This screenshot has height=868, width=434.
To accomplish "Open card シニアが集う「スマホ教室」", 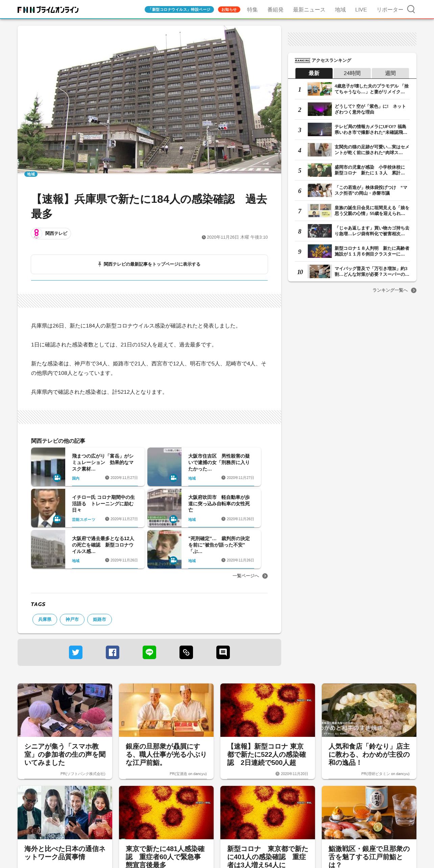I will point(65,731).
